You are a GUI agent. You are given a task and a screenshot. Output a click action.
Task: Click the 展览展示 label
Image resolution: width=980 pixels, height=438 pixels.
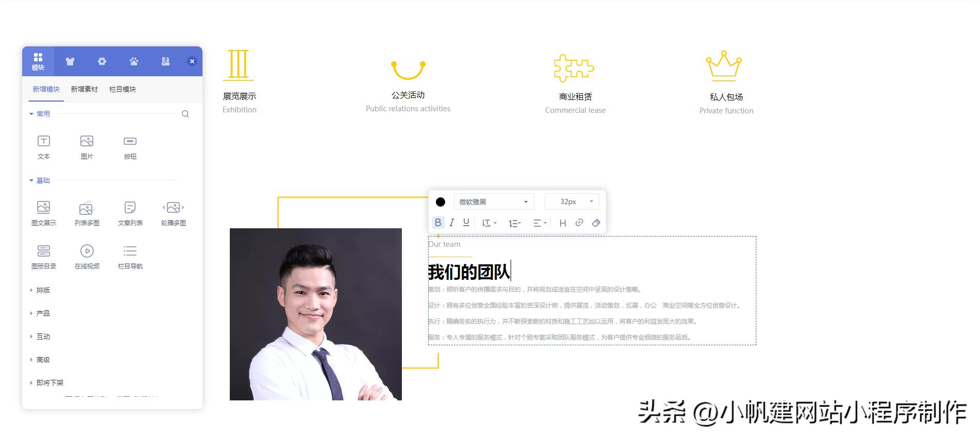(x=240, y=96)
